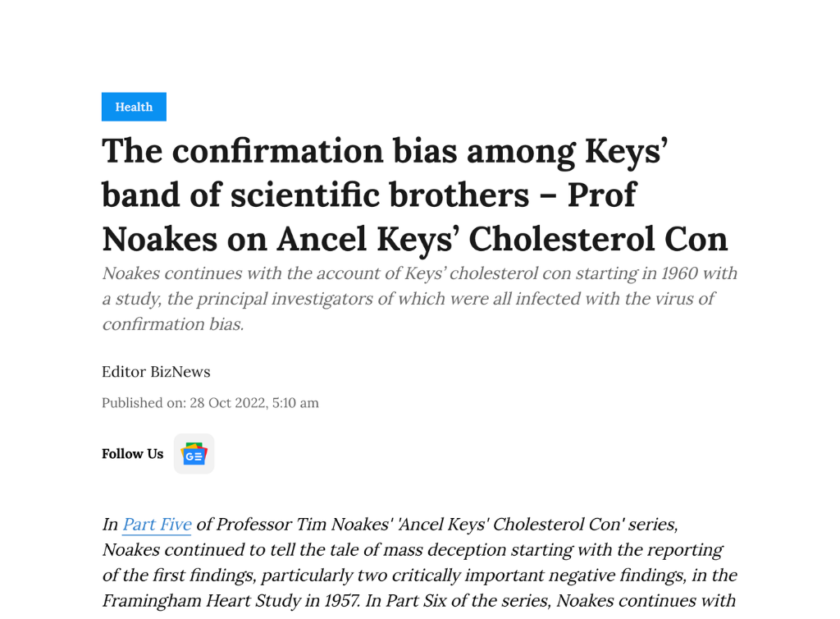
Task: Click headline text 'band of scientific brothers'
Action: pos(315,195)
